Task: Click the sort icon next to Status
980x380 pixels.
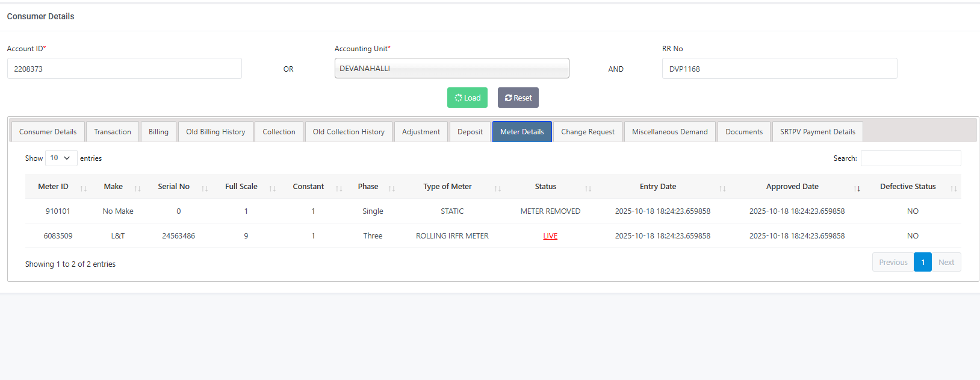Action: (x=588, y=188)
